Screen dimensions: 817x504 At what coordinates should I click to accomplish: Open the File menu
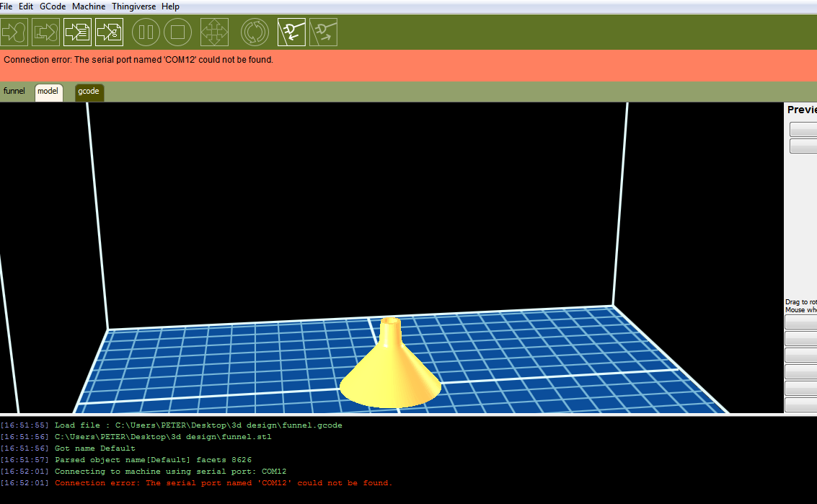click(x=6, y=6)
